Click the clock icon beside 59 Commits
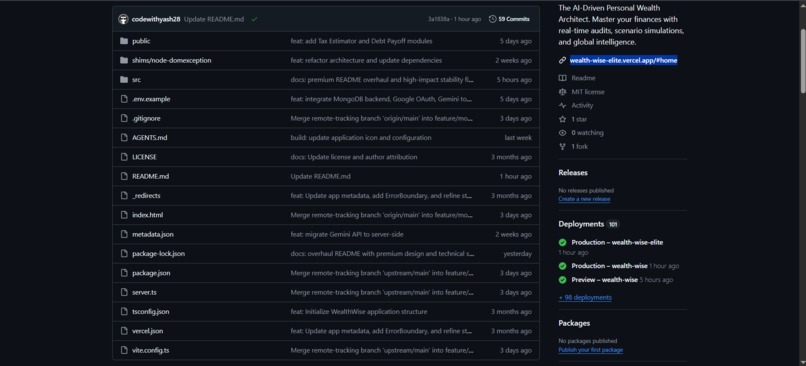 pyautogui.click(x=492, y=19)
